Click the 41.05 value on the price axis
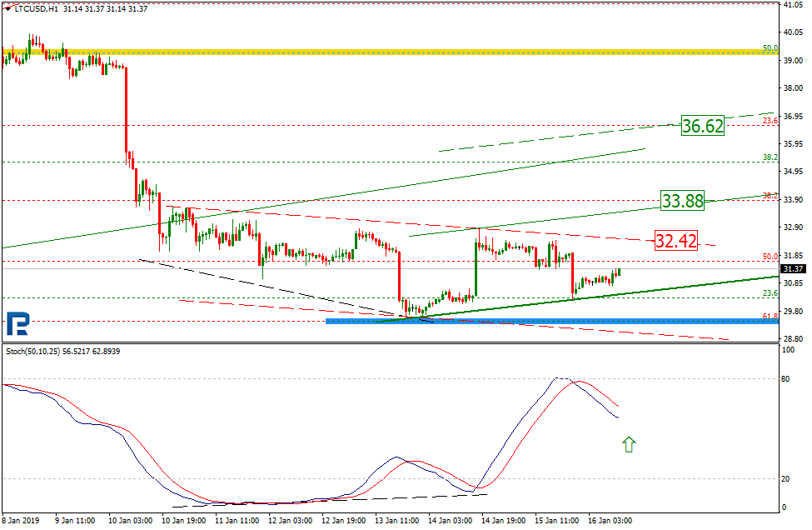Image resolution: width=812 pixels, height=530 pixels. click(x=794, y=5)
